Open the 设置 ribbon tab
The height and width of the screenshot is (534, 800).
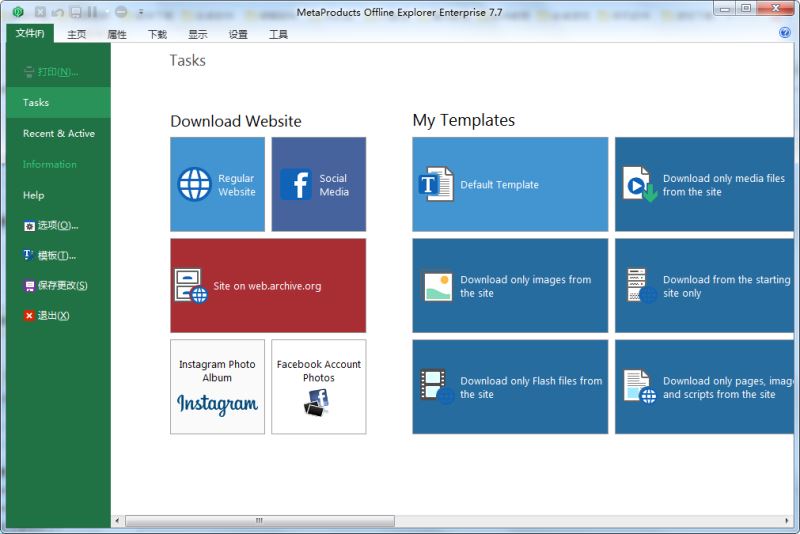click(238, 34)
